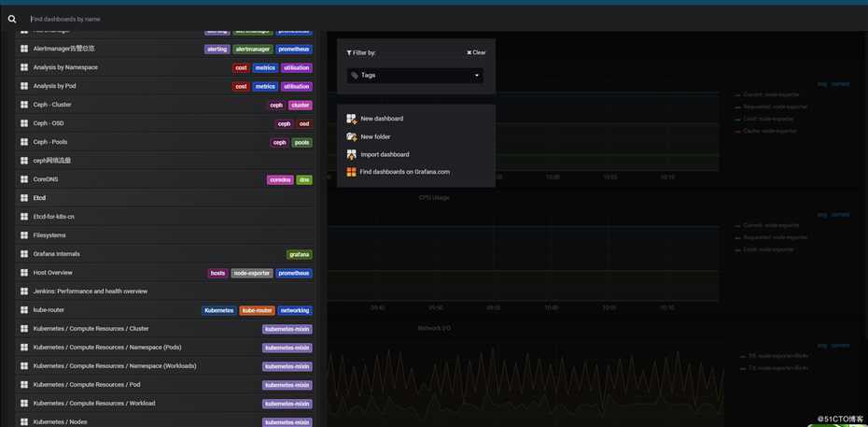
Task: Click dns tag on CoreDNS row
Action: (x=304, y=180)
